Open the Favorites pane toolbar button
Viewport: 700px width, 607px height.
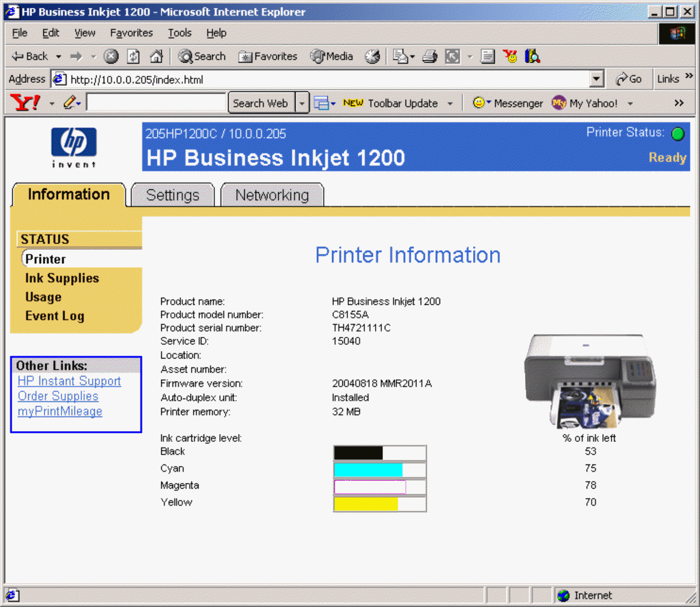[268, 56]
